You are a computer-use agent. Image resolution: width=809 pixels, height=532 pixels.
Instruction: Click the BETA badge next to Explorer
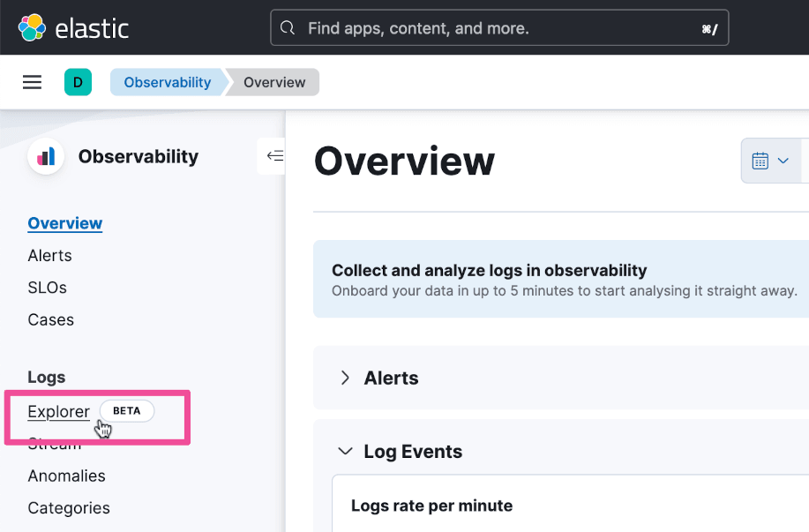click(x=126, y=410)
